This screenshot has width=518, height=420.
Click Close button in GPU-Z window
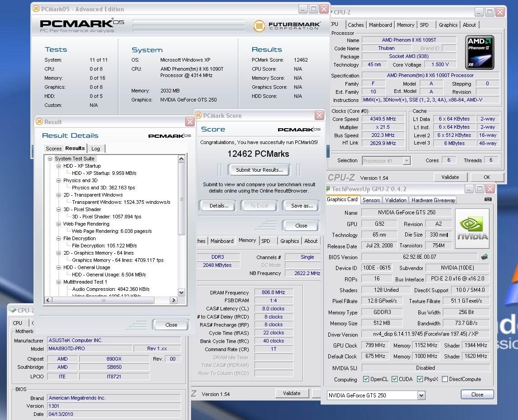pos(477,395)
